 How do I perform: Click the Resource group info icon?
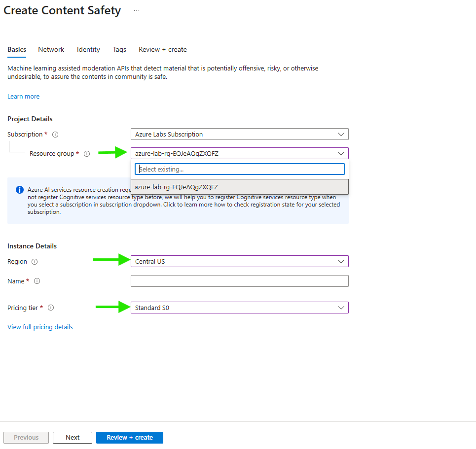[x=87, y=154]
